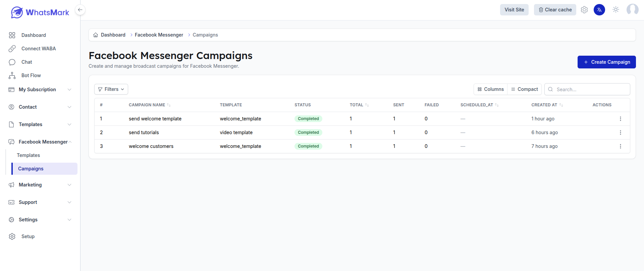Click the Template column header
The height and width of the screenshot is (271, 644).
(x=231, y=105)
